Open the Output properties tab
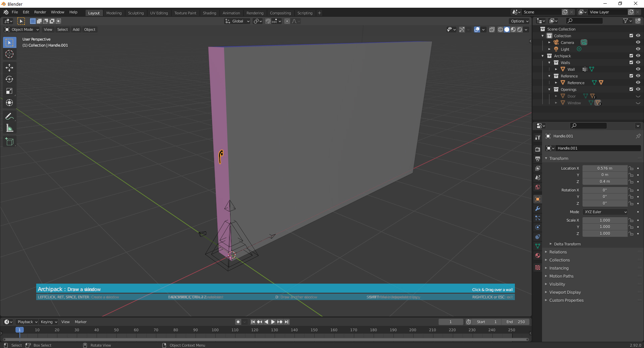The image size is (644, 348). tap(538, 159)
